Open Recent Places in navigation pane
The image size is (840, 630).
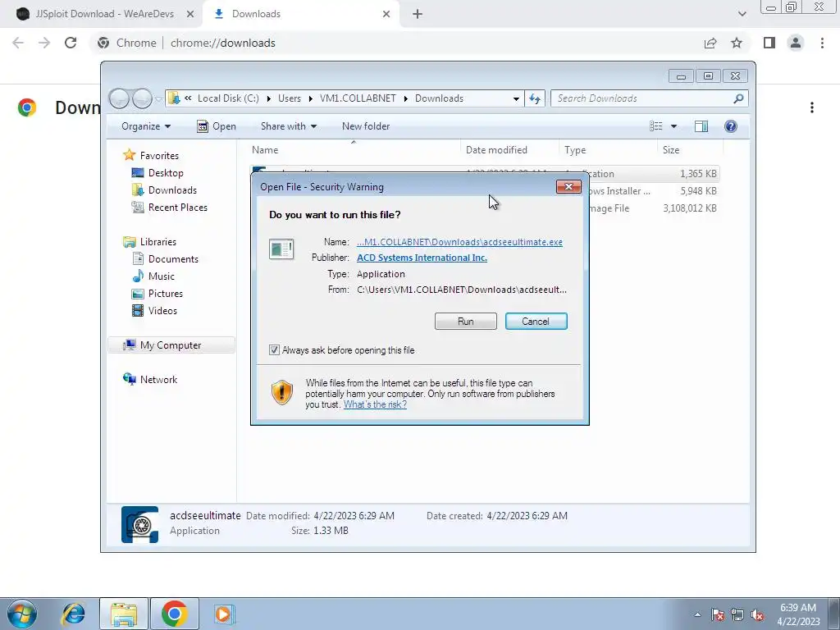(178, 208)
